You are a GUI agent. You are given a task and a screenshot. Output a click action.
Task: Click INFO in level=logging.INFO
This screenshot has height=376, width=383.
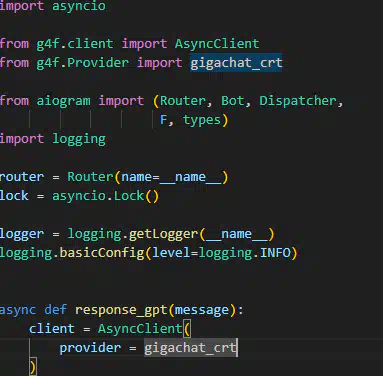coord(275,253)
